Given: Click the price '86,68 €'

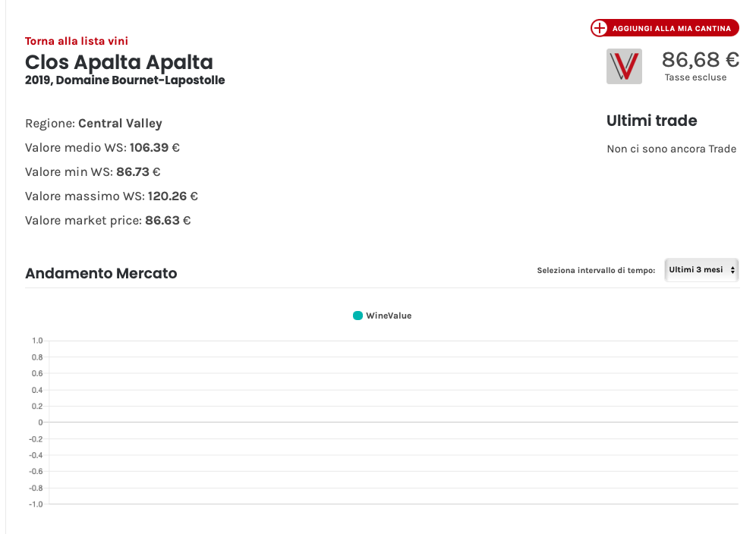Looking at the screenshot, I should [x=701, y=60].
